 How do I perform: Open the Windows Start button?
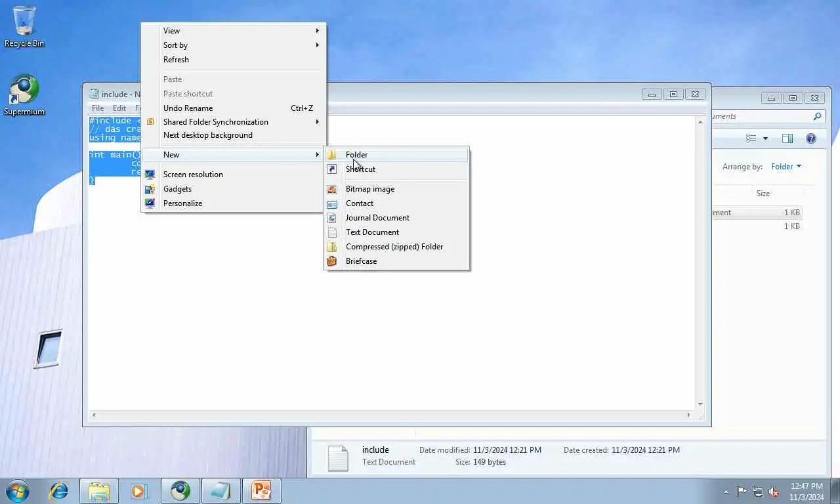pos(18,490)
